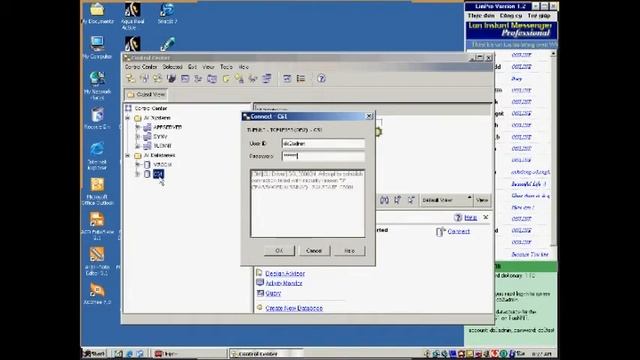
Task: Open the Create New Database link
Action: coord(294,308)
